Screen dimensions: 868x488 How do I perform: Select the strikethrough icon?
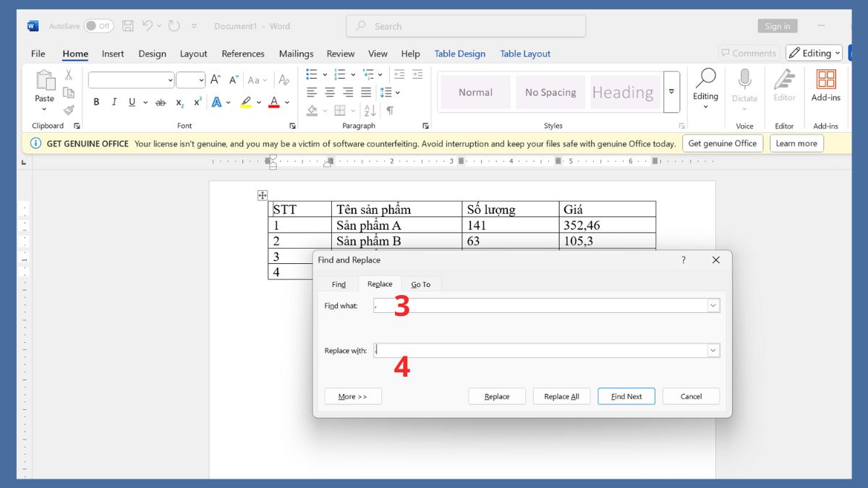click(161, 102)
